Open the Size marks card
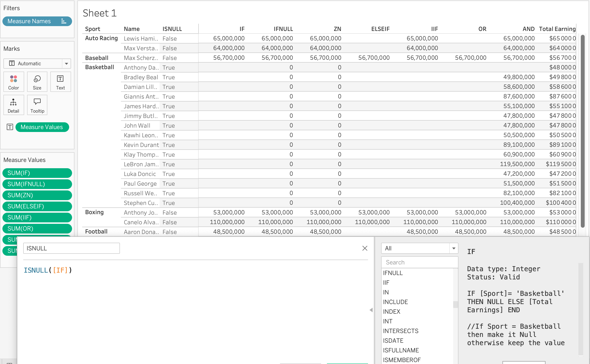590x364 pixels. [x=37, y=82]
